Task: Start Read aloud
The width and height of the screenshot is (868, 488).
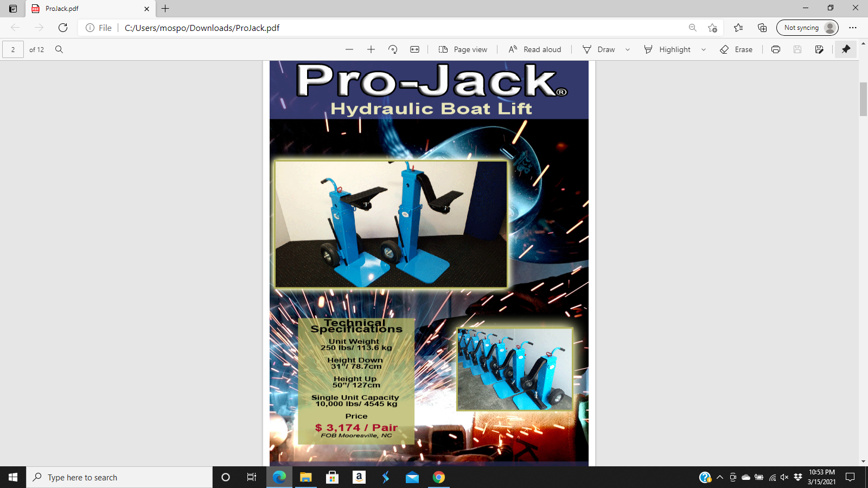Action: [x=535, y=49]
